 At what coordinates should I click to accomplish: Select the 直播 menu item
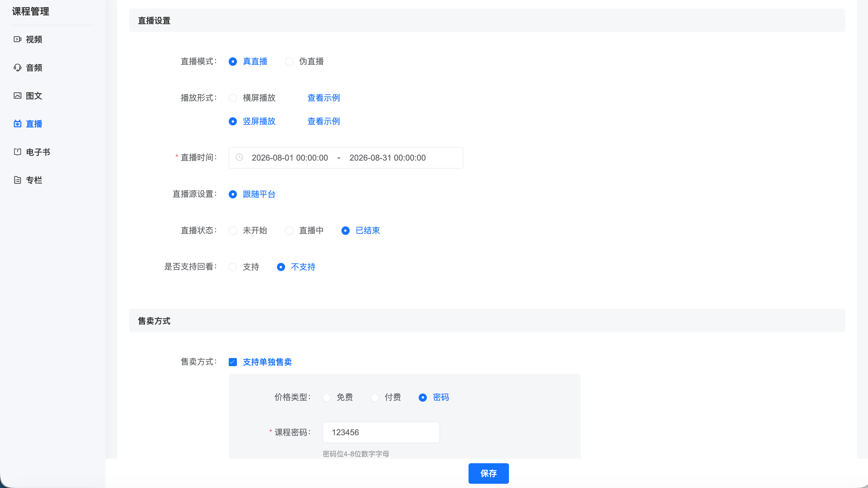pyautogui.click(x=34, y=123)
